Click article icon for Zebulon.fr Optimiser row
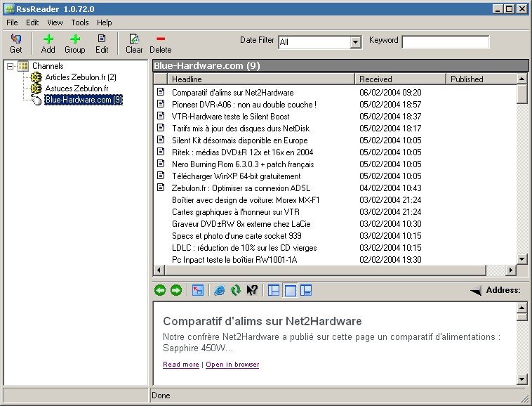 tap(161, 187)
